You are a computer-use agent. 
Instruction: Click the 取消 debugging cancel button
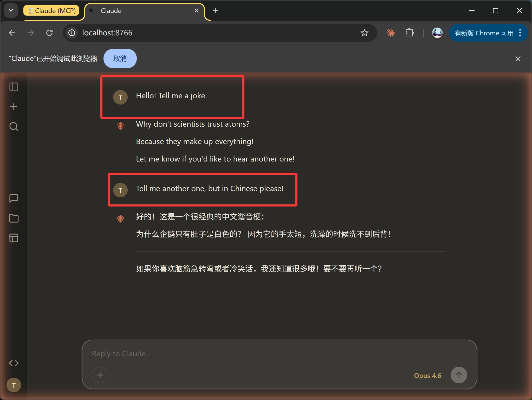[x=120, y=59]
